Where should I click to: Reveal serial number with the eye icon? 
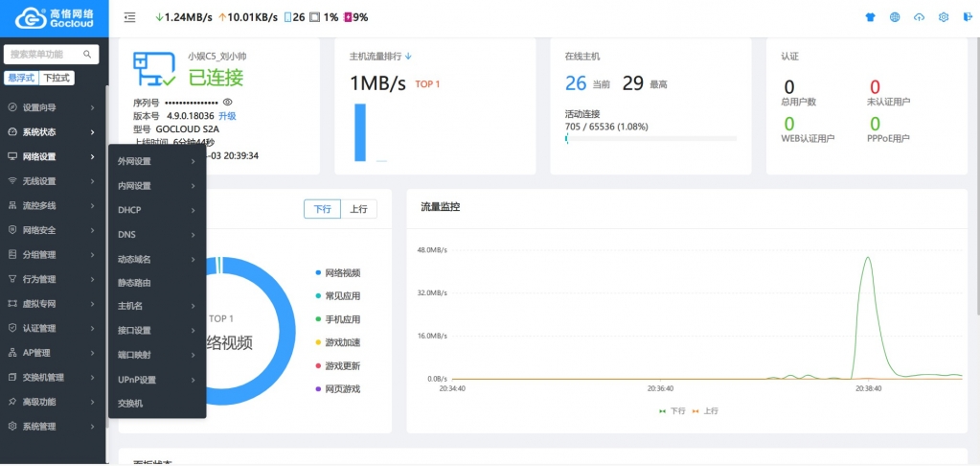[x=227, y=102]
